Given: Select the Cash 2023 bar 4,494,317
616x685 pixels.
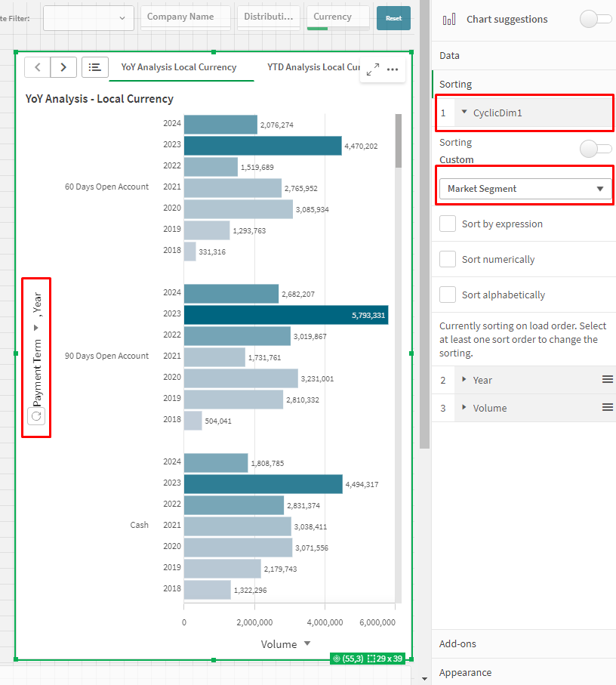Looking at the screenshot, I should click(x=263, y=484).
